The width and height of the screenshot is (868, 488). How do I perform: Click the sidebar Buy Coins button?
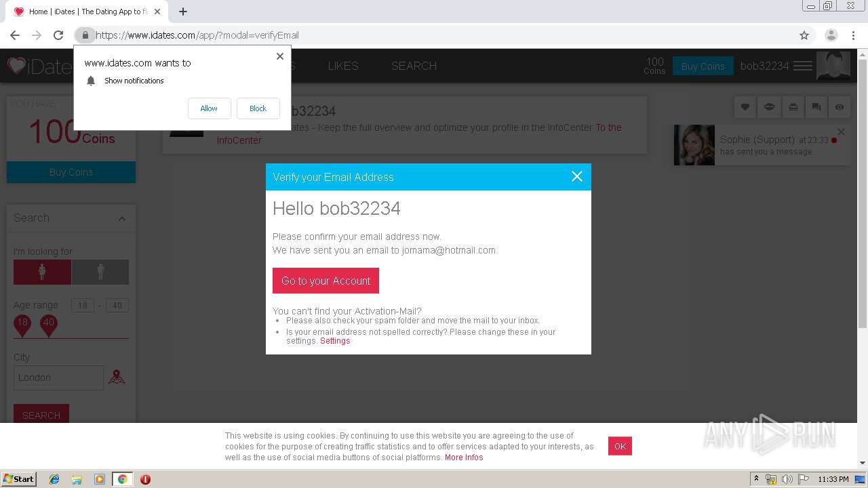click(x=71, y=172)
